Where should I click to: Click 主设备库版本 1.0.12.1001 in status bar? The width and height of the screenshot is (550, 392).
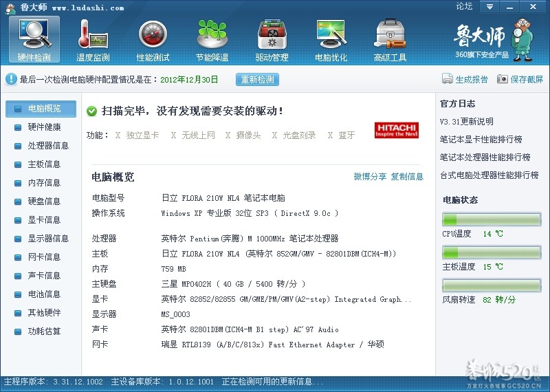point(162,382)
